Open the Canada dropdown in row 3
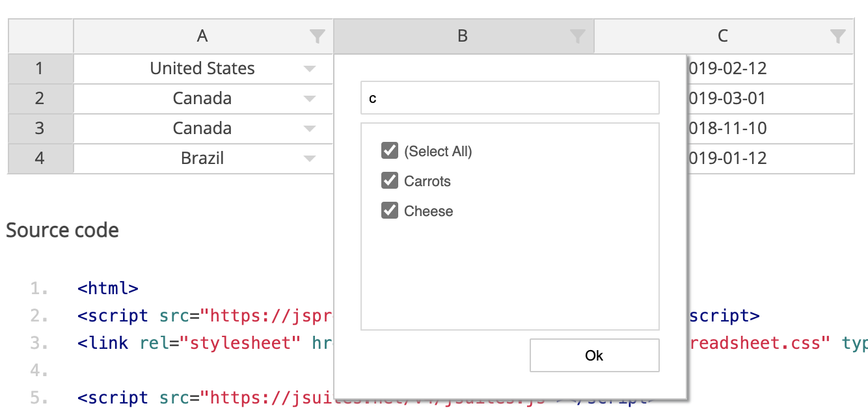 tap(310, 128)
